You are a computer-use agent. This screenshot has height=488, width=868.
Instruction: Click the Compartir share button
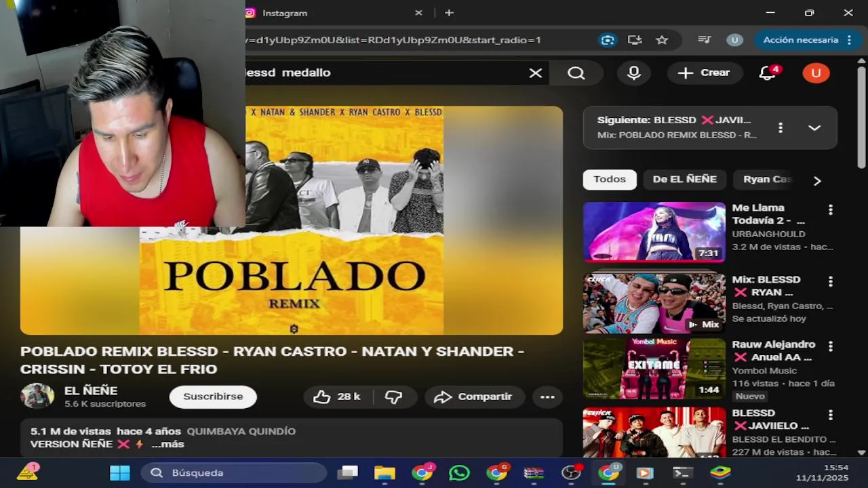click(x=474, y=396)
